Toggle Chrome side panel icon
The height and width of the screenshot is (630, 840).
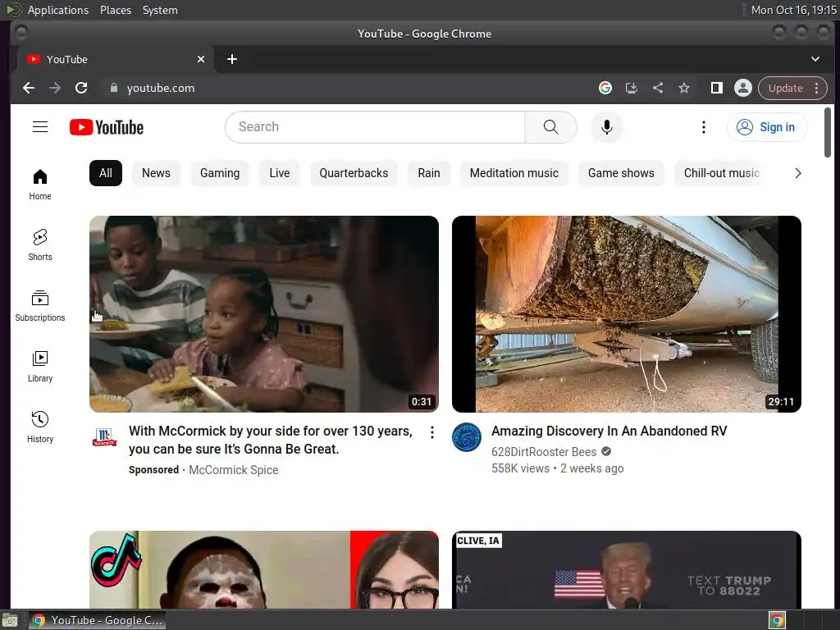coord(717,88)
